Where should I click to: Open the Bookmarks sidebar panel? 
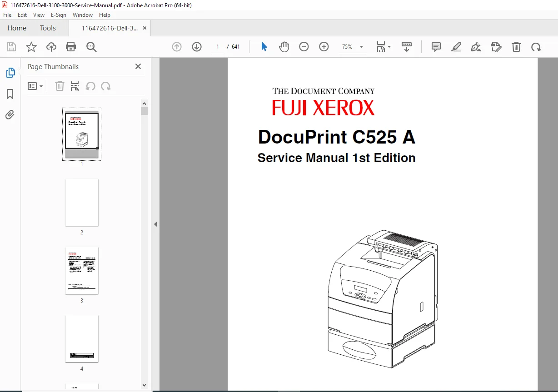pyautogui.click(x=10, y=94)
